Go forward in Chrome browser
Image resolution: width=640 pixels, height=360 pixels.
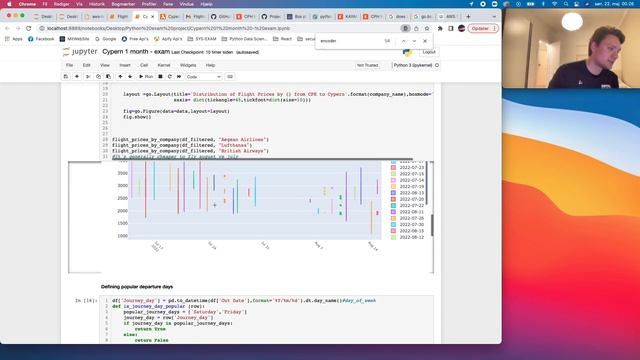[18, 29]
